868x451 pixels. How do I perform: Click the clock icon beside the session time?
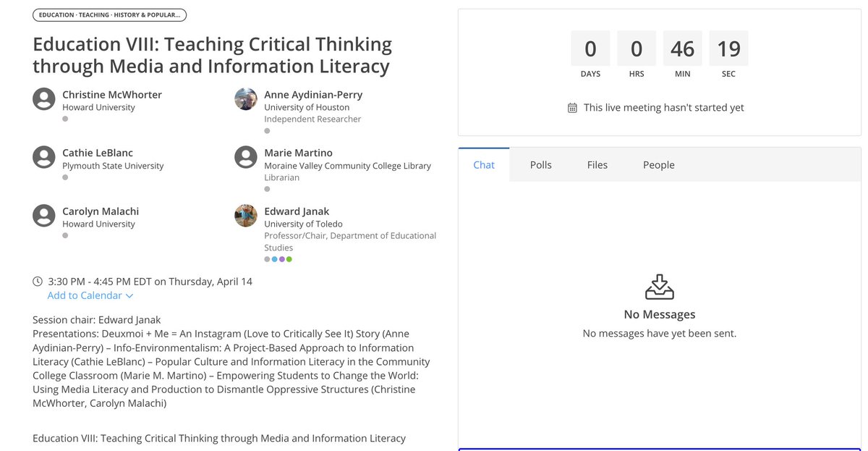pyautogui.click(x=37, y=281)
